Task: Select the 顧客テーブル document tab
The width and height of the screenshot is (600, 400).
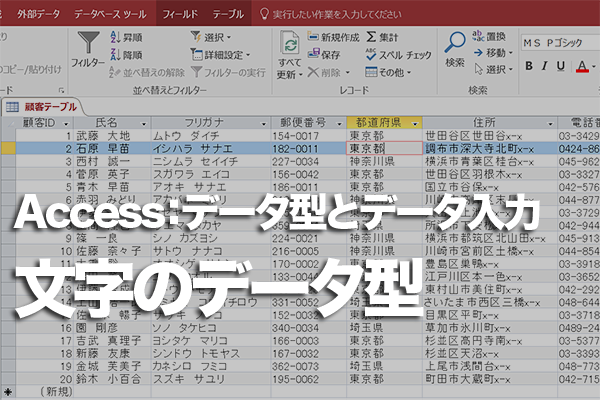Action: [43, 107]
